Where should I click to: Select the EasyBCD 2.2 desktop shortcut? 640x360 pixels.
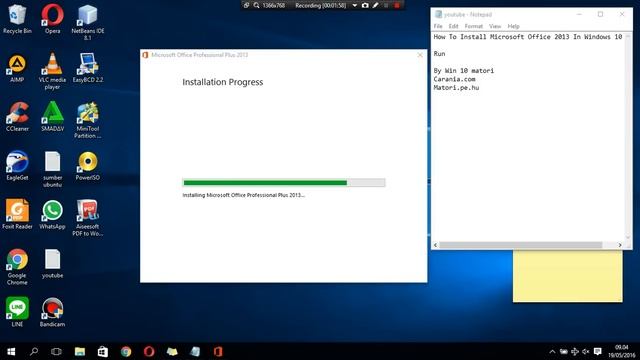point(88,68)
